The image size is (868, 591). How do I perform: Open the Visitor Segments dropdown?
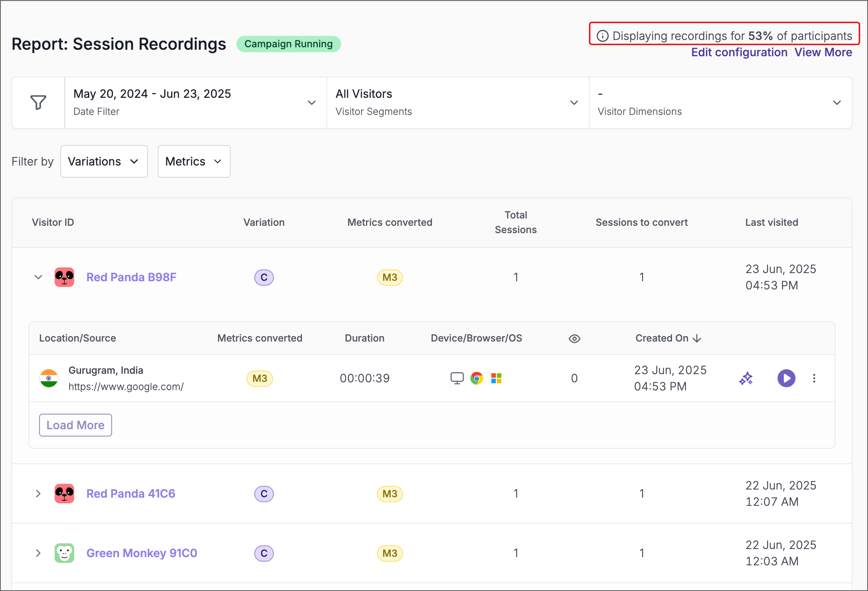pos(458,103)
